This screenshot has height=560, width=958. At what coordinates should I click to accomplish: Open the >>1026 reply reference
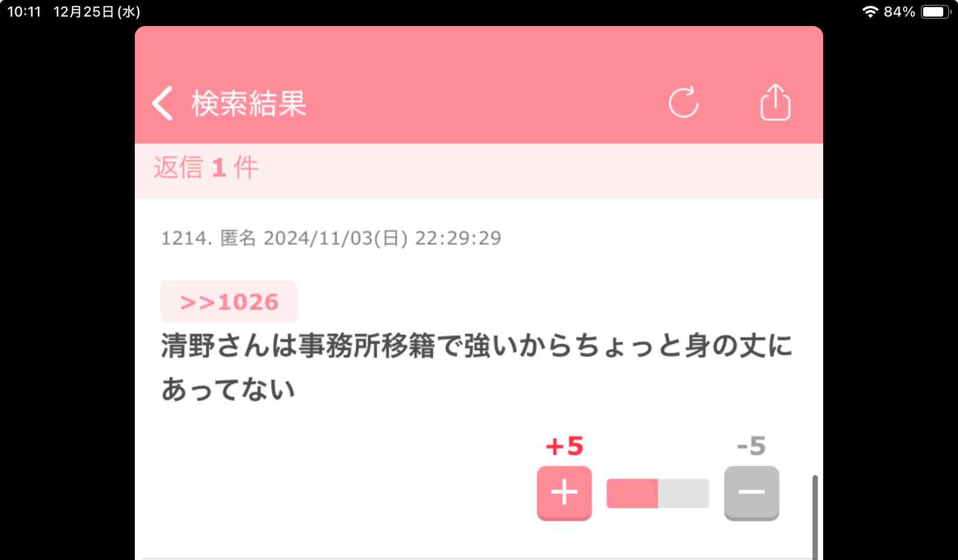point(229,302)
